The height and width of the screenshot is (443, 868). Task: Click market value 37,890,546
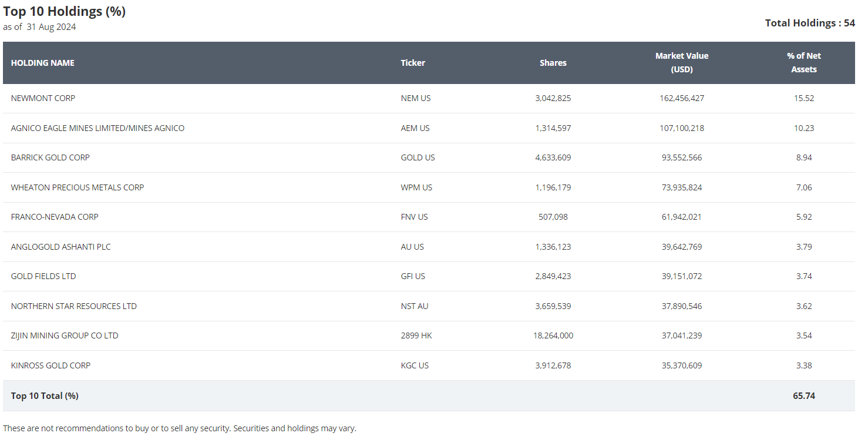[682, 306]
